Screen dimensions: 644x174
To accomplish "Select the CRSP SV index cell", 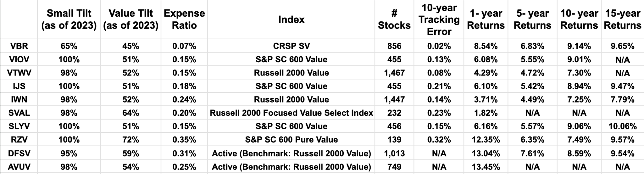I will [291, 46].
